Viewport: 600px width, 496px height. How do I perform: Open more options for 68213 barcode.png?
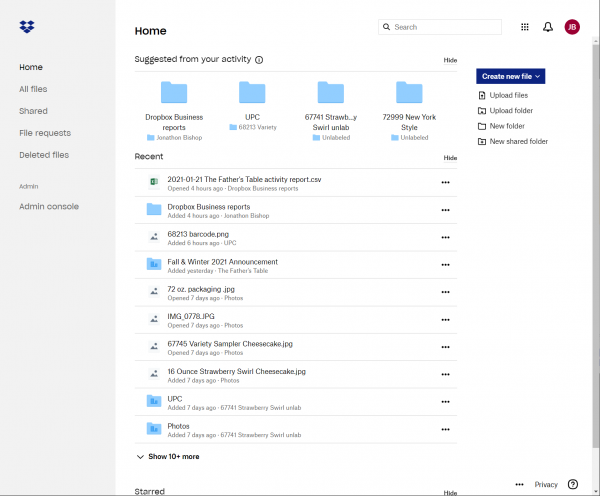pos(445,237)
